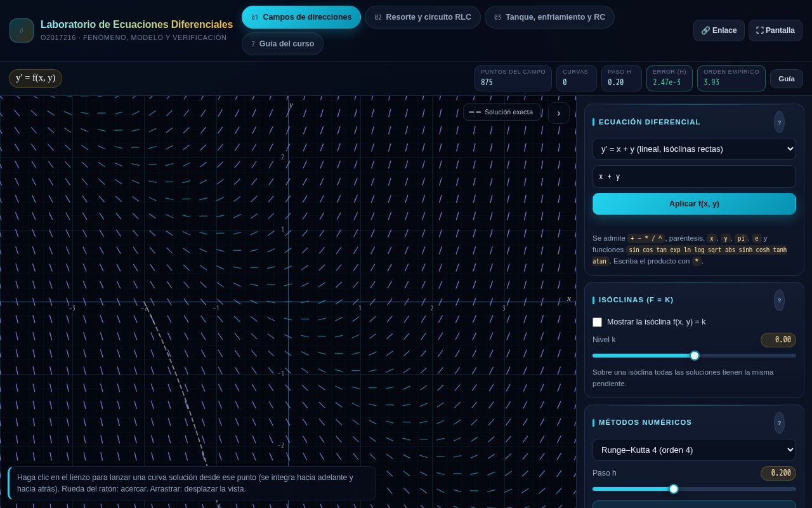Click the Curvas stat counter

click(x=577, y=79)
